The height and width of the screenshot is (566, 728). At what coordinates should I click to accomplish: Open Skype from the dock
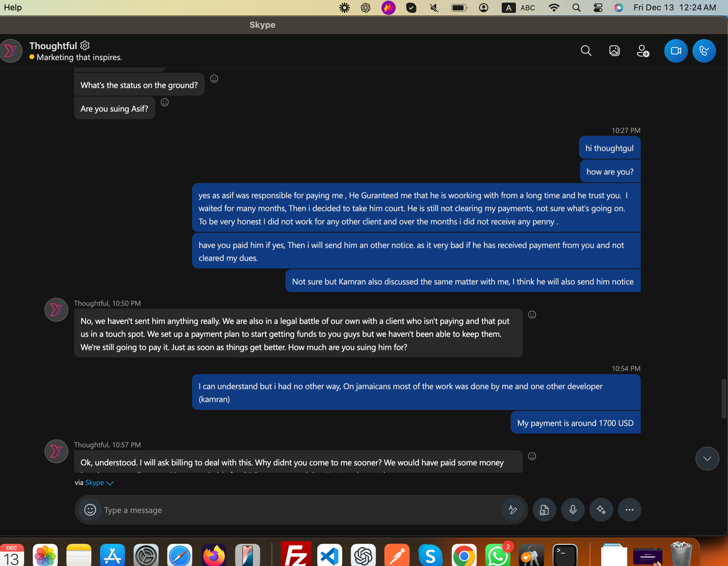(430, 555)
